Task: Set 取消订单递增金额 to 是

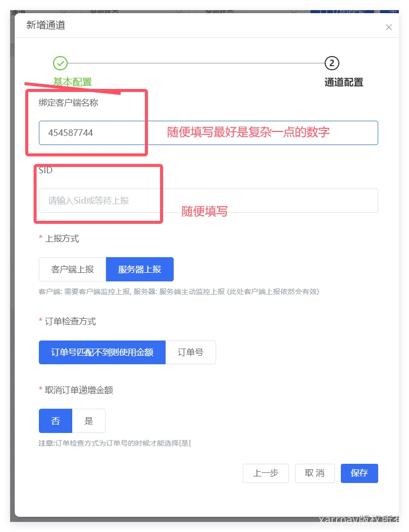Action: 89,421
